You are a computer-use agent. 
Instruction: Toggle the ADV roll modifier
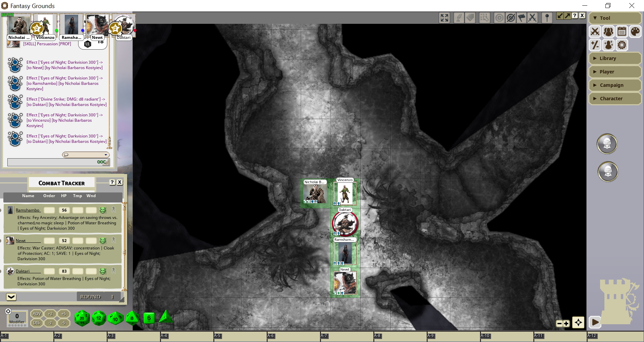click(x=37, y=314)
